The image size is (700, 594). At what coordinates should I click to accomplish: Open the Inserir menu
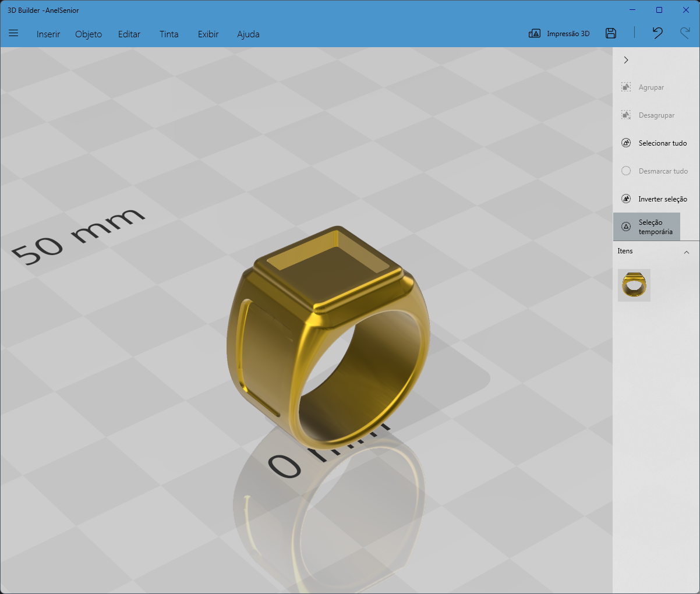pos(48,34)
